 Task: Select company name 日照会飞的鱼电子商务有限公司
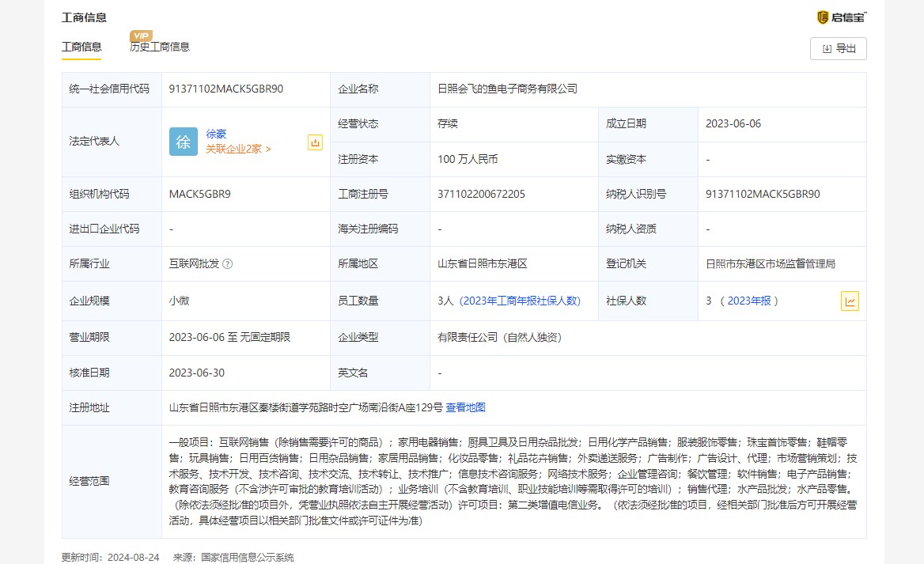click(507, 89)
